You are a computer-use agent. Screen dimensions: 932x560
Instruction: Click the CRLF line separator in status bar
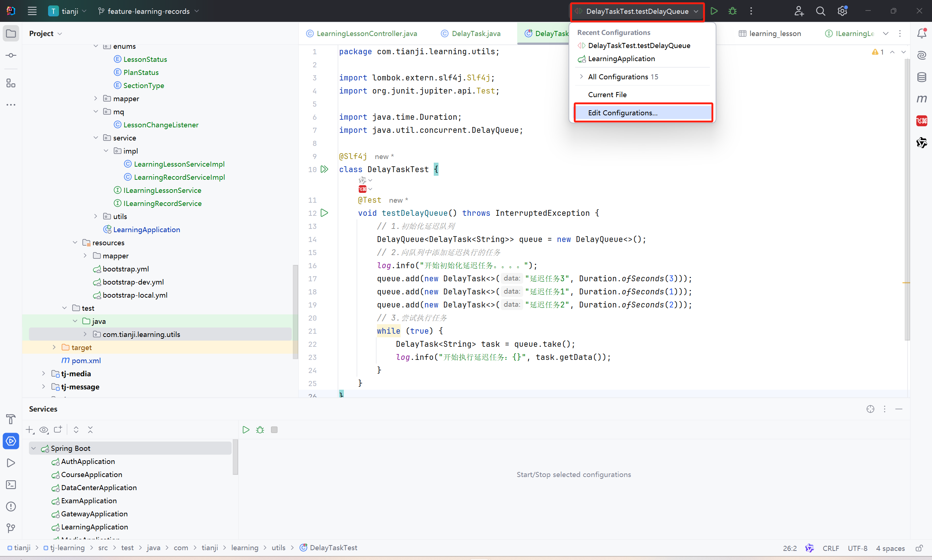(830, 548)
